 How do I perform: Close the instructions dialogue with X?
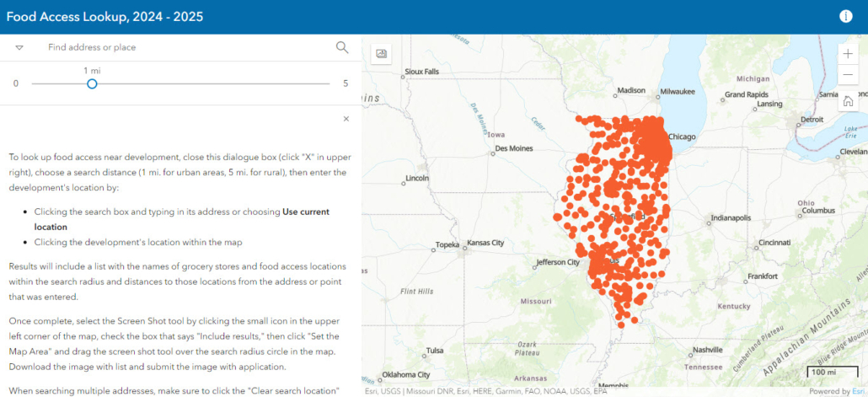[x=346, y=119]
